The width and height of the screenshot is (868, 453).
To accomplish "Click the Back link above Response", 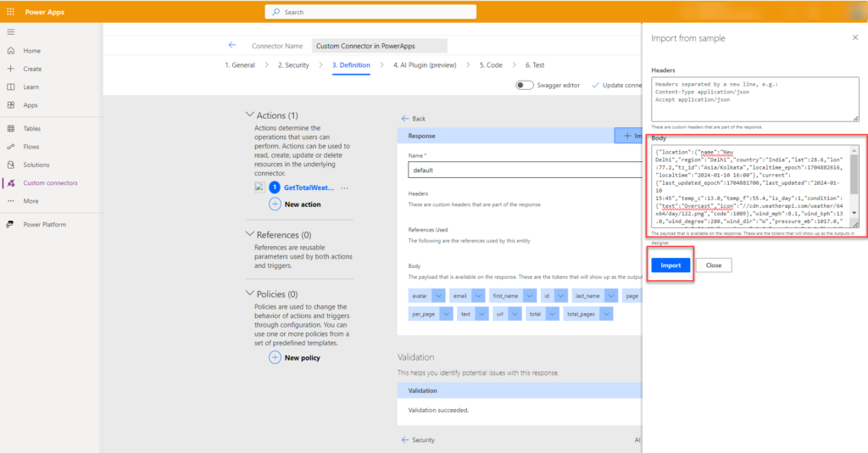I will pos(414,119).
